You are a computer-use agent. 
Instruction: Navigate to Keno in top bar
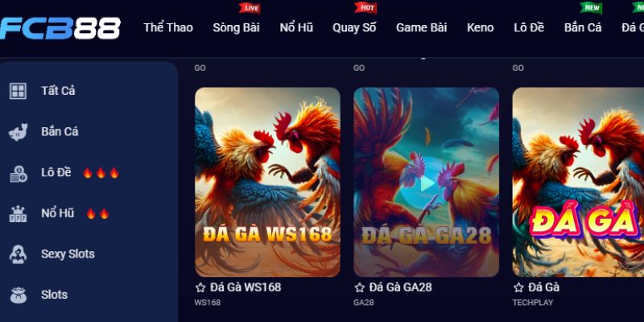coord(480,28)
